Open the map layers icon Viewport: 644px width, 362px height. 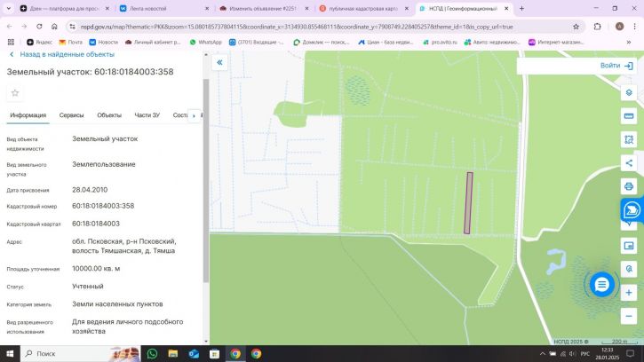(x=629, y=93)
